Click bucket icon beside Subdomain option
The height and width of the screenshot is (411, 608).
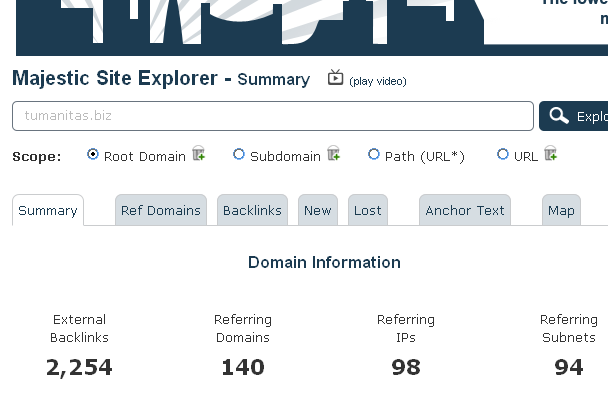point(333,154)
